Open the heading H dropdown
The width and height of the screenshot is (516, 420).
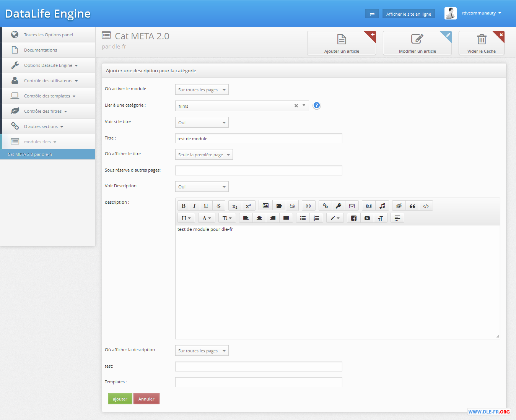click(186, 218)
